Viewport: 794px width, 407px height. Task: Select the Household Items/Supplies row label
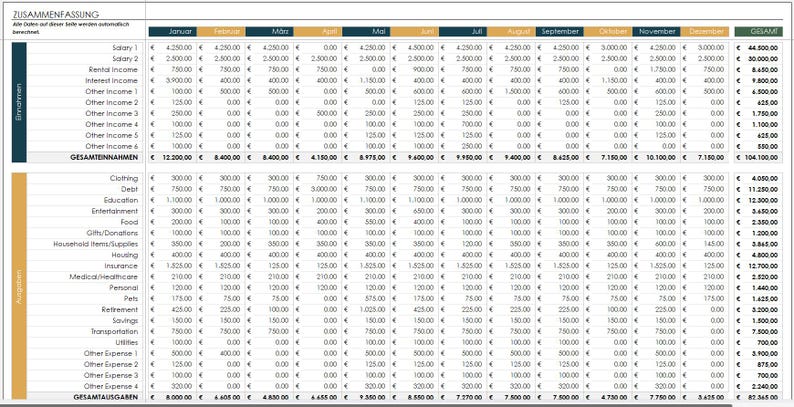pyautogui.click(x=96, y=244)
